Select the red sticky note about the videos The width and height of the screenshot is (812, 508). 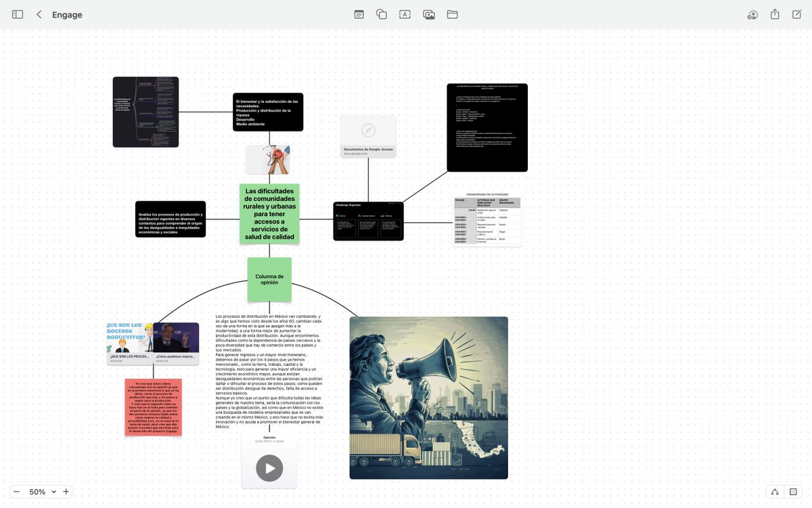(154, 407)
